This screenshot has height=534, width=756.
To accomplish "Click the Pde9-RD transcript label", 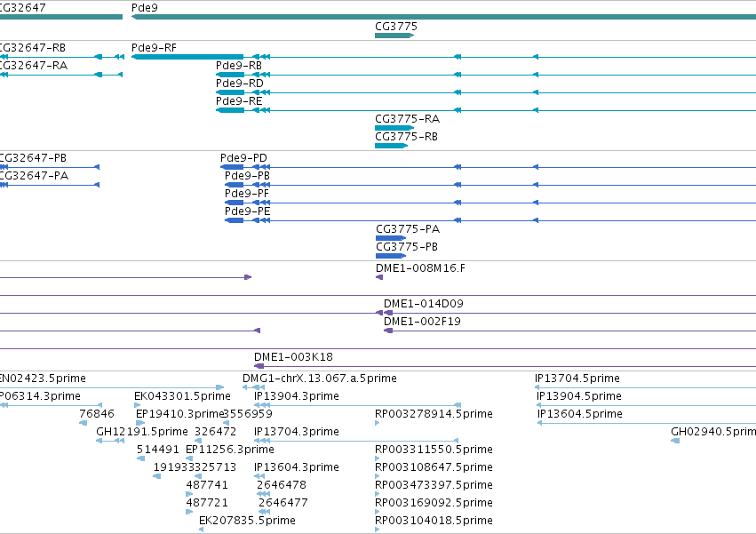I will click(240, 84).
